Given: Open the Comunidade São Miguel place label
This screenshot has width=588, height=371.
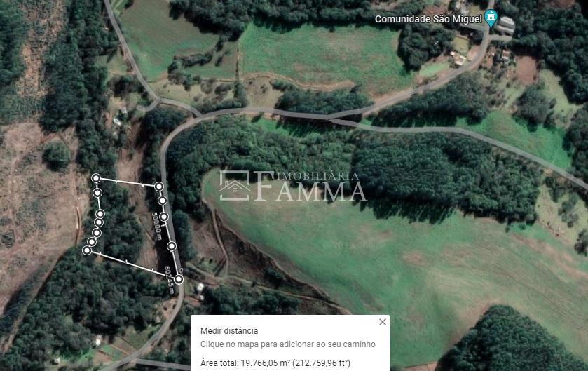Looking at the screenshot, I should [428, 19].
